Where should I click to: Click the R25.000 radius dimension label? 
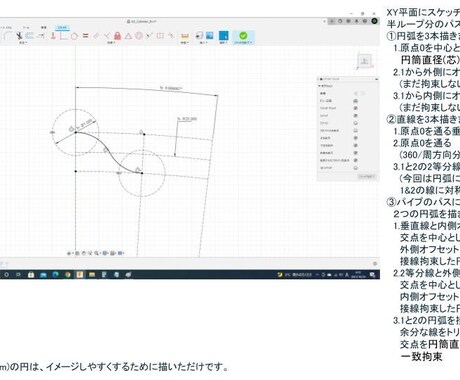point(187,119)
